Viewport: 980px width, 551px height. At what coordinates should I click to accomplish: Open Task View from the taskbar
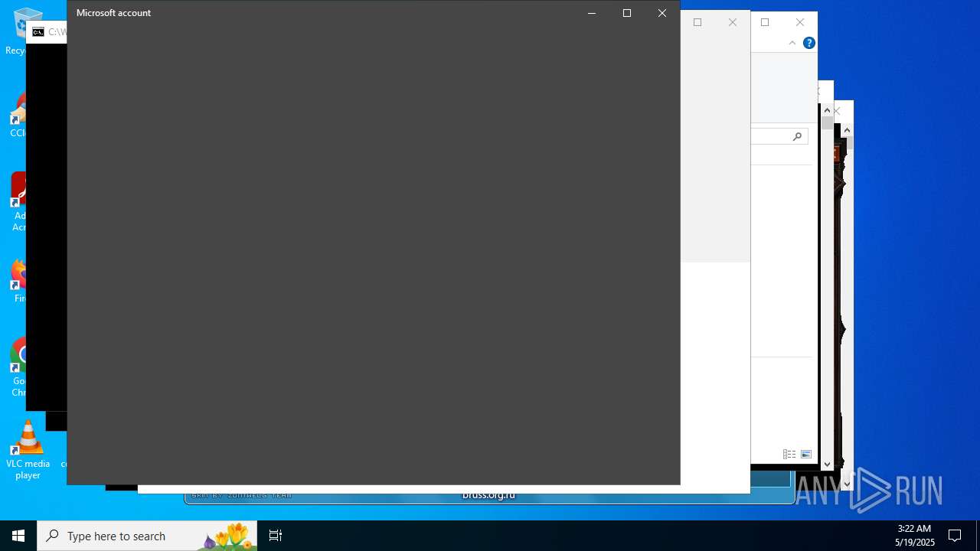[276, 536]
